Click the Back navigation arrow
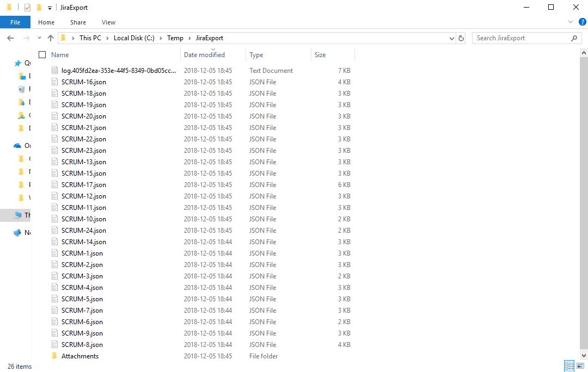The height and width of the screenshot is (372, 588). pyautogui.click(x=10, y=38)
